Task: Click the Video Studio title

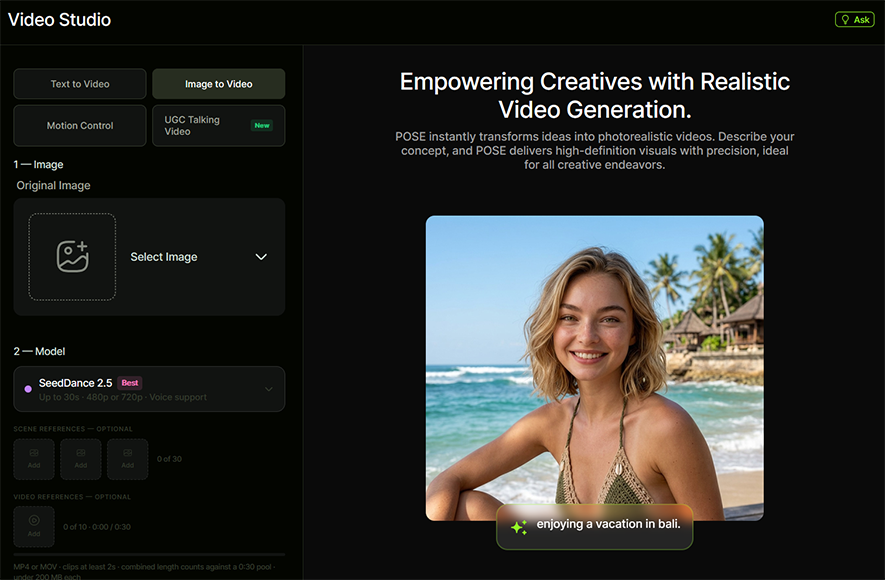Action: click(x=59, y=20)
